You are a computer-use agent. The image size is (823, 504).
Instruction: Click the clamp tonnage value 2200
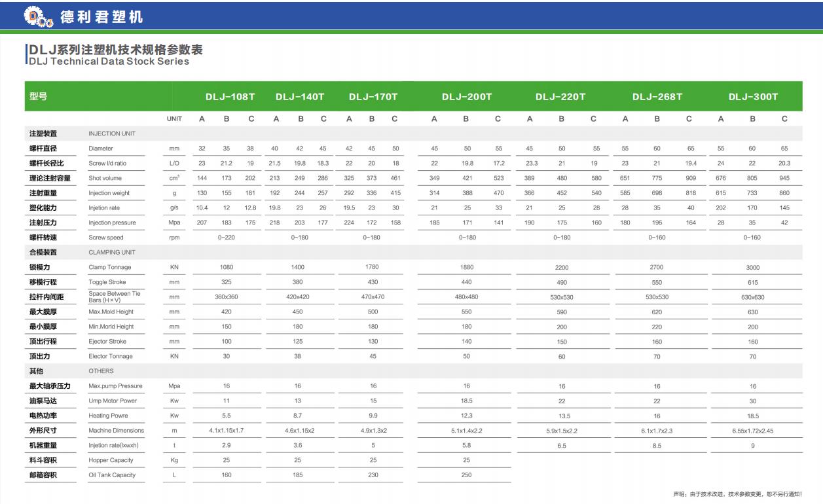[x=562, y=268]
